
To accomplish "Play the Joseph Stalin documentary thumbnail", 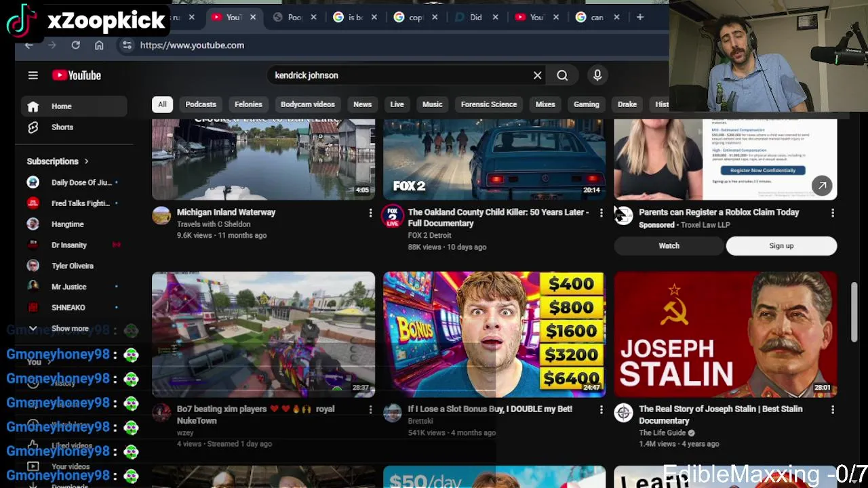I will [726, 334].
